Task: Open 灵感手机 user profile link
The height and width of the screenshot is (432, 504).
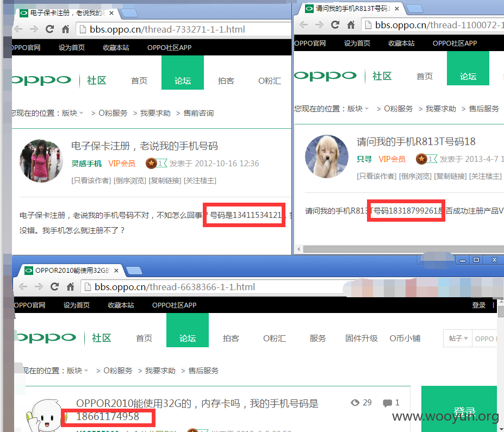Action: [x=86, y=164]
